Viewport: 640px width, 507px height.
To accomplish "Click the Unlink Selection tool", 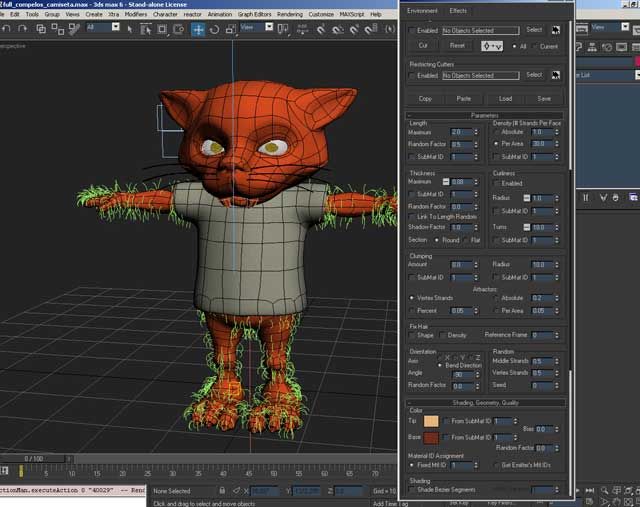I will 58,29.
